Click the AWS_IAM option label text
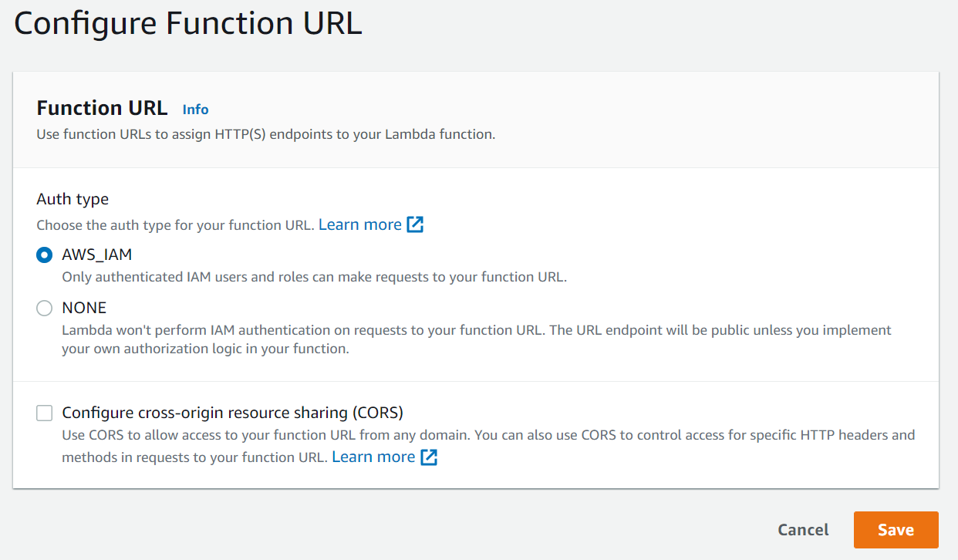The image size is (958, 560). tap(96, 255)
